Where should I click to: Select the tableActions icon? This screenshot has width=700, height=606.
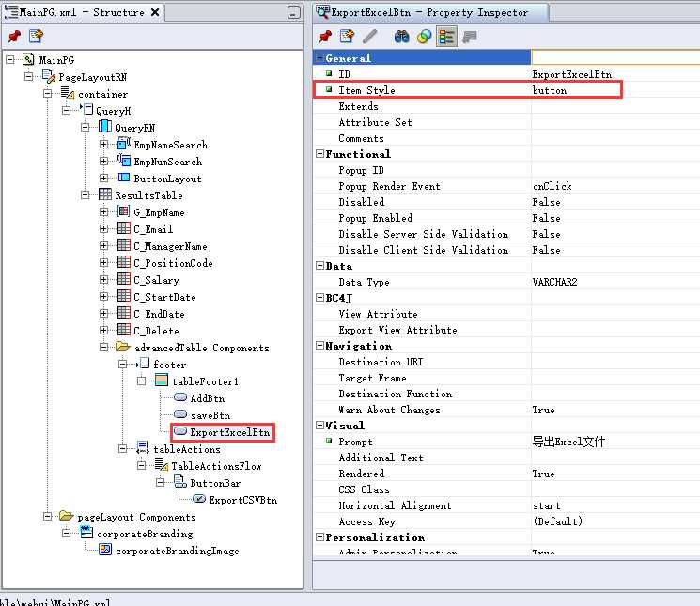[x=143, y=447]
